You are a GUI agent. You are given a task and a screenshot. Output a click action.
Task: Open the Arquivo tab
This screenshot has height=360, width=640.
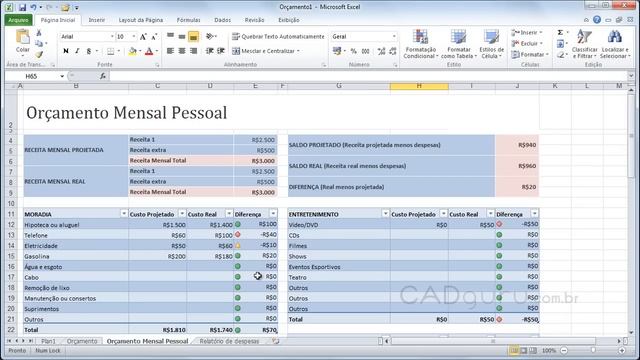coord(18,20)
